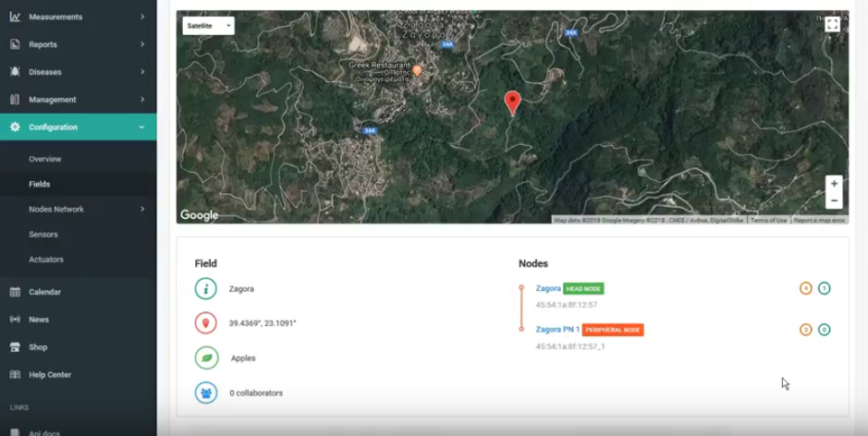This screenshot has width=868, height=436.
Task: Zoom out on the map
Action: click(x=833, y=200)
